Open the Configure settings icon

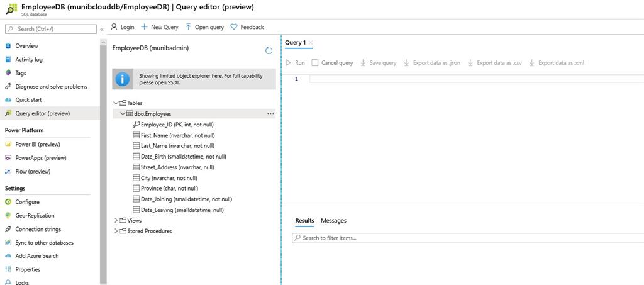[x=8, y=202]
